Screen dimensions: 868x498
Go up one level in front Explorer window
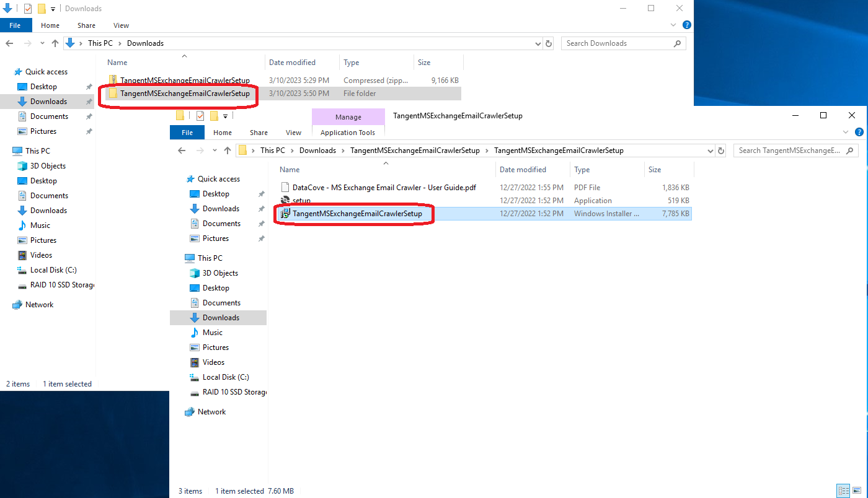click(228, 151)
